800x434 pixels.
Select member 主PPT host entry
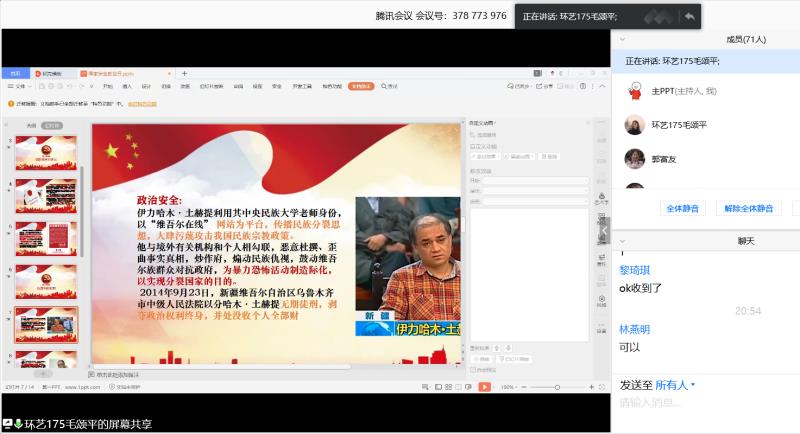click(706, 91)
